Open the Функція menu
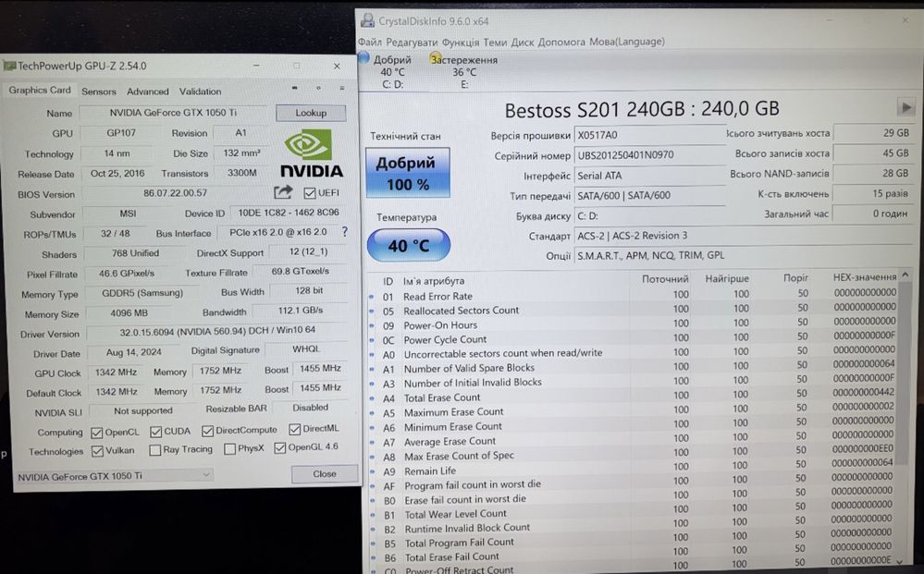924x574 pixels. coord(461,42)
